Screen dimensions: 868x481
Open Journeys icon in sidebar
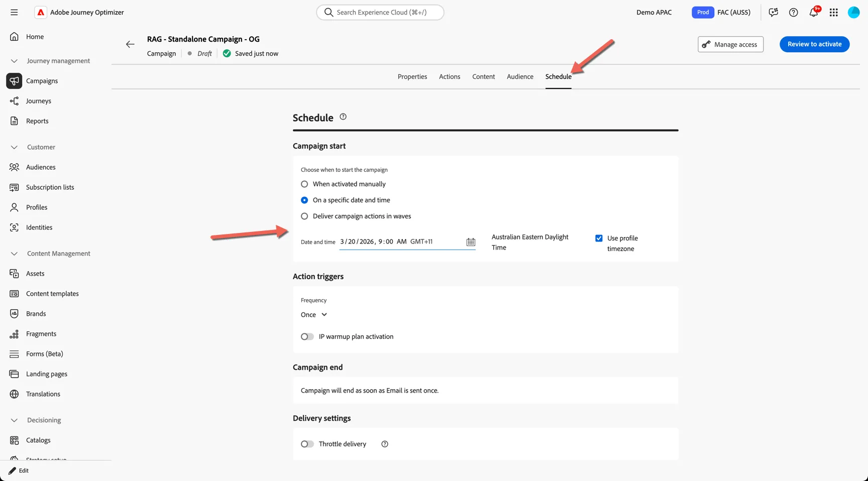14,101
